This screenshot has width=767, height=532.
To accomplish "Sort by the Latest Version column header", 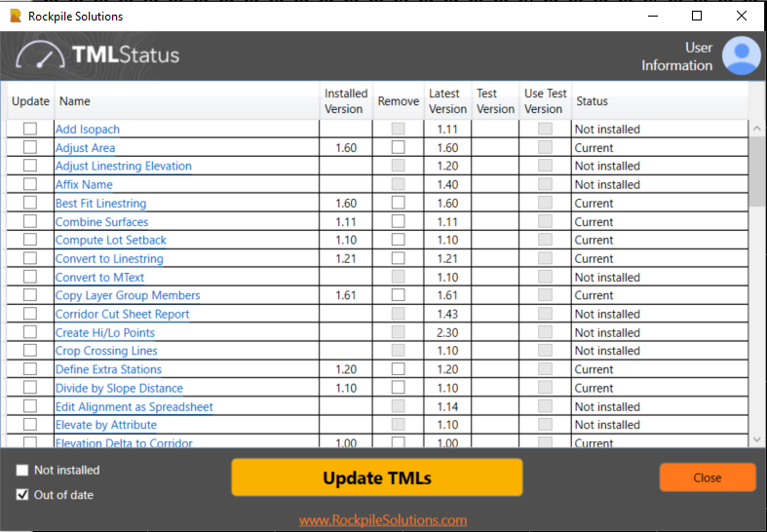I will [447, 100].
